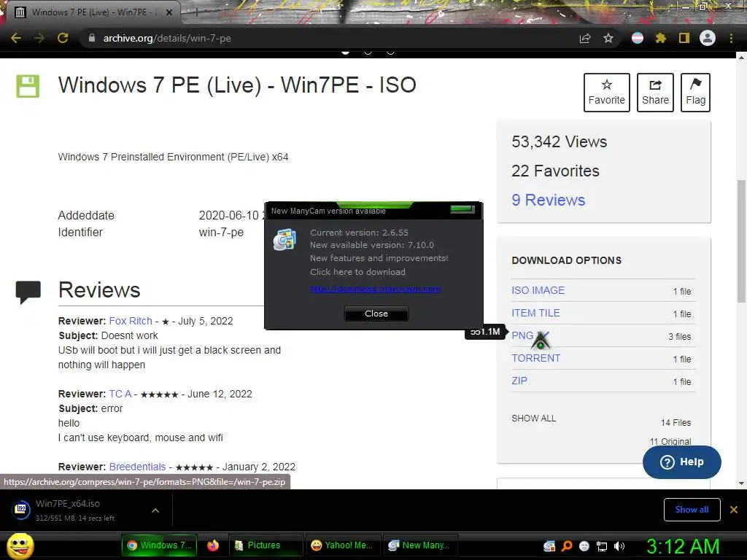Click the scrollbar up arrow
This screenshot has height=560, width=747.
(741, 57)
